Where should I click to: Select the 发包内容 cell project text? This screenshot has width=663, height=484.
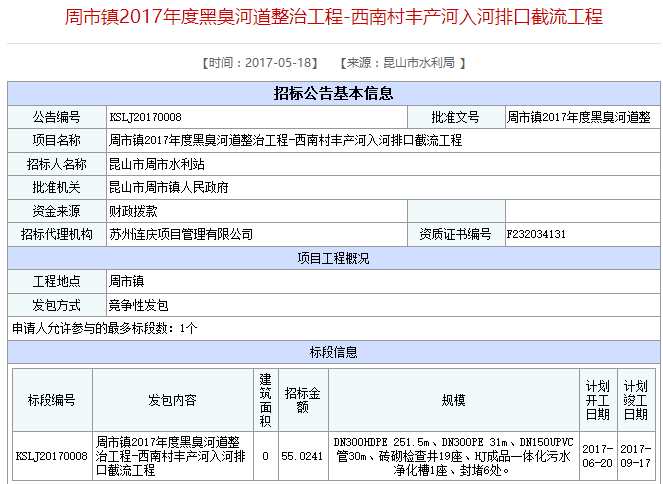[171, 456]
